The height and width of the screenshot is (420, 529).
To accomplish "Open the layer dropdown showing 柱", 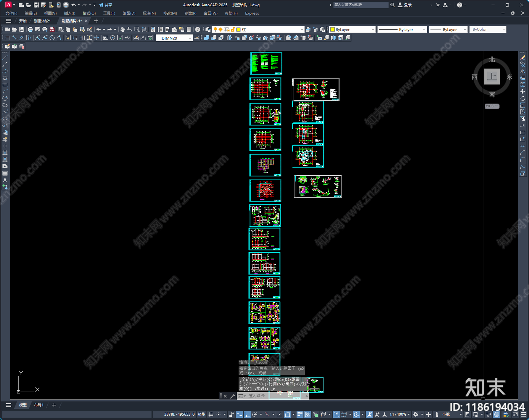I will click(x=301, y=29).
